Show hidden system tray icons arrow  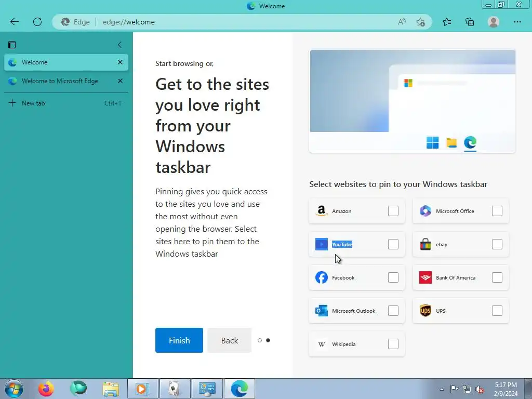point(442,389)
